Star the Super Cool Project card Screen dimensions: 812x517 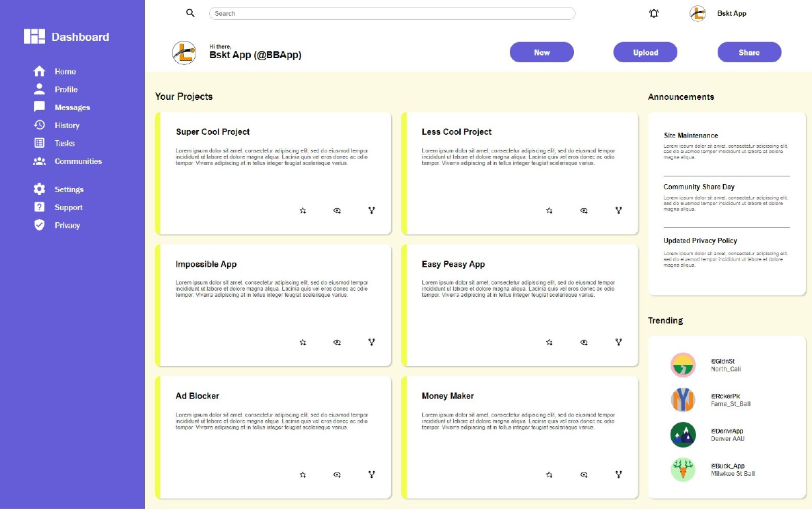click(x=303, y=211)
